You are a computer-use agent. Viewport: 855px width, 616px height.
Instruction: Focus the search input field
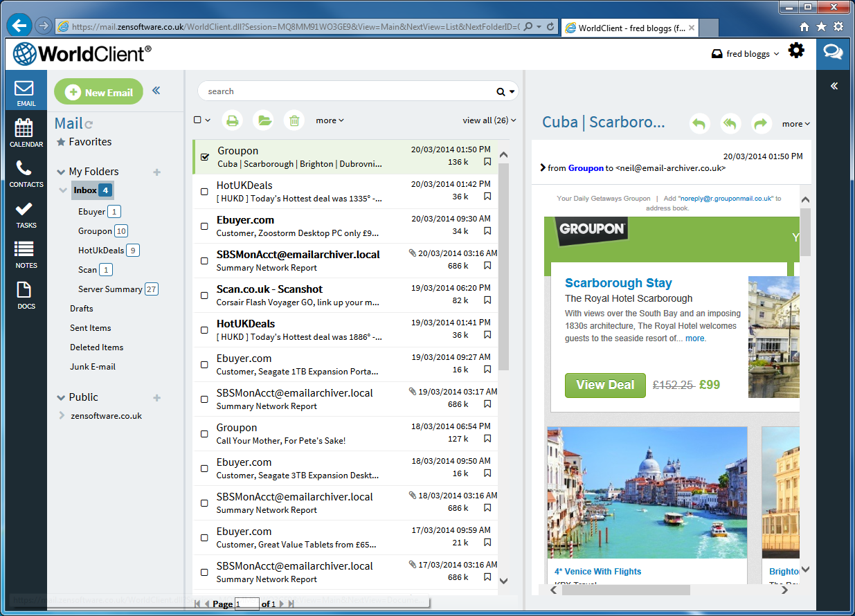(350, 91)
